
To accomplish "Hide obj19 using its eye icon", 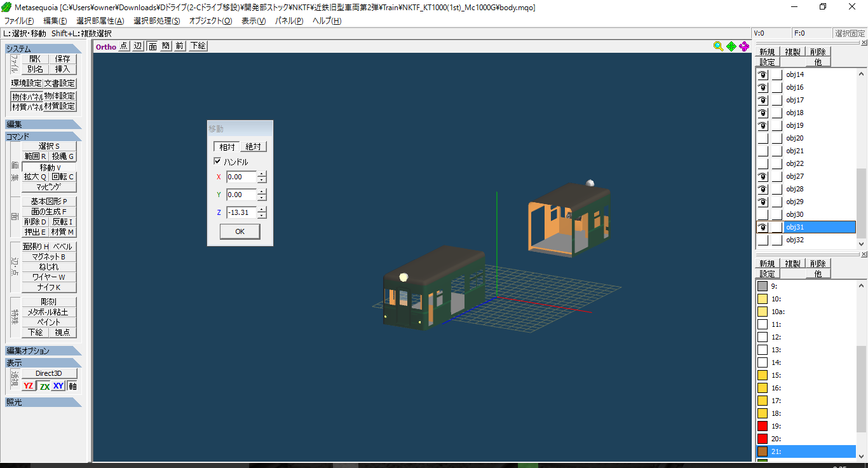I will coord(763,125).
